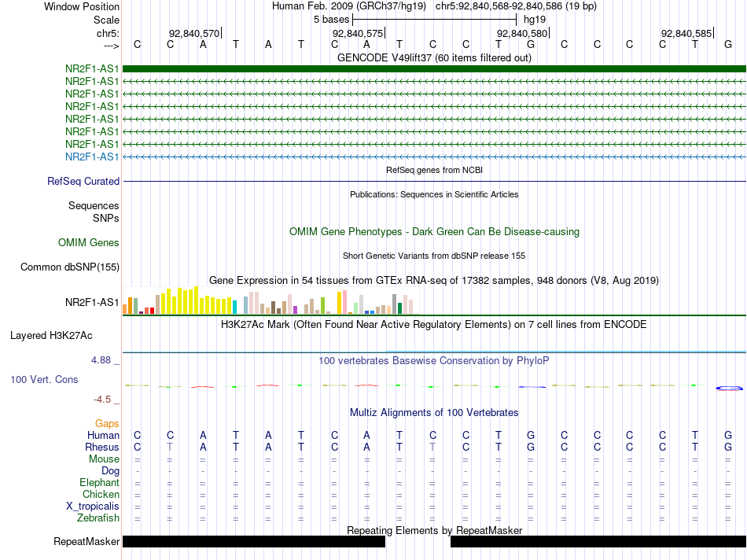Click the SNPs track label
The width and height of the screenshot is (747, 560).
pyautogui.click(x=106, y=218)
